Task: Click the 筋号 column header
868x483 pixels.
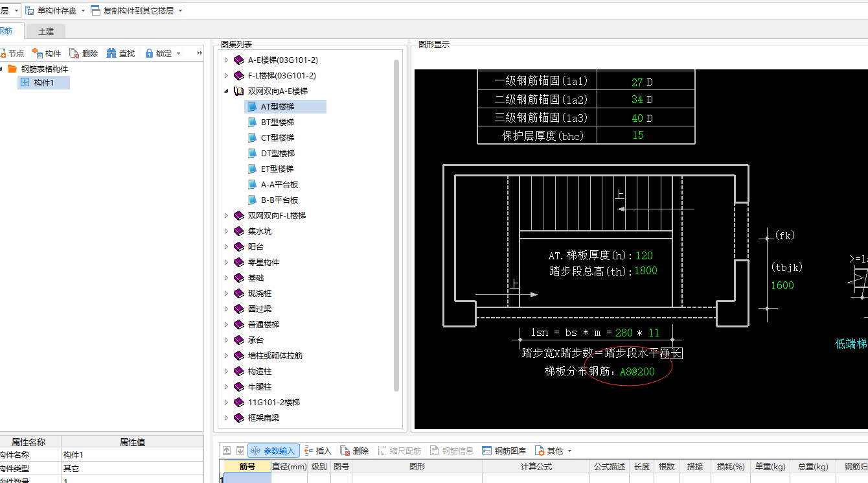Action: [x=247, y=466]
